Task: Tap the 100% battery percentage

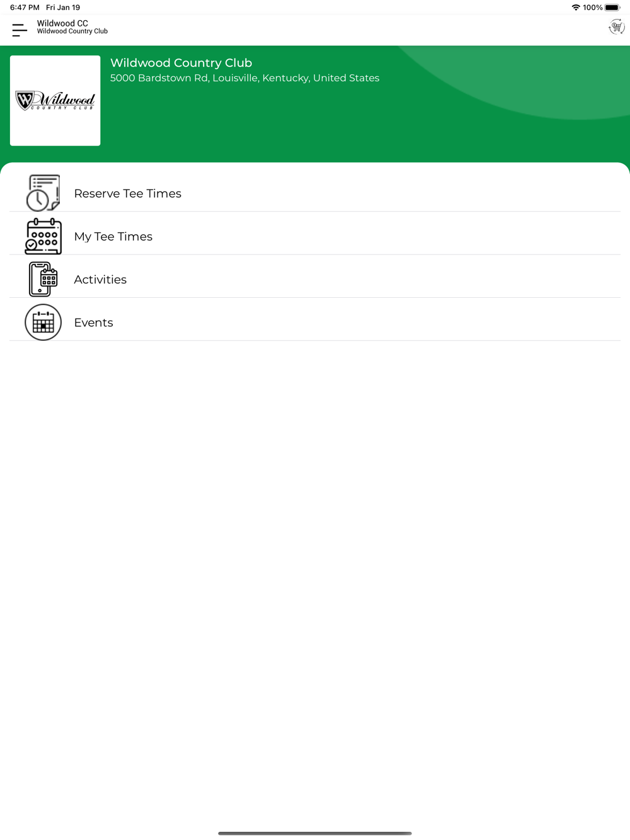Action: pyautogui.click(x=593, y=8)
